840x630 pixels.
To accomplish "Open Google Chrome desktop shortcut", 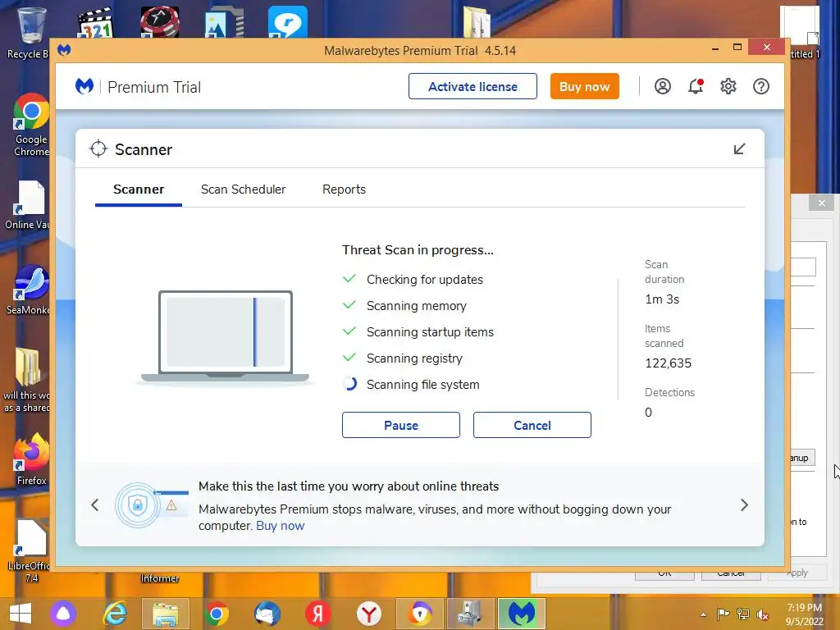I will point(31,126).
